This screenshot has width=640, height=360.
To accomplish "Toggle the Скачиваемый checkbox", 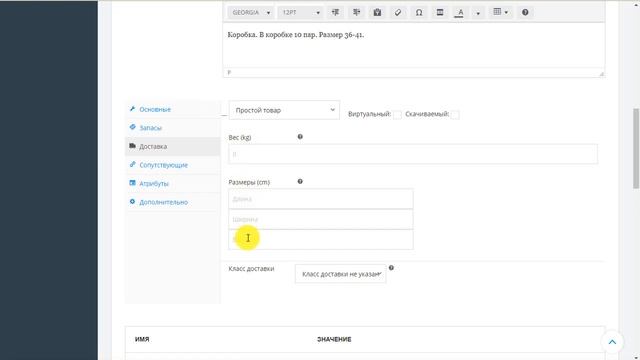I will [455, 115].
